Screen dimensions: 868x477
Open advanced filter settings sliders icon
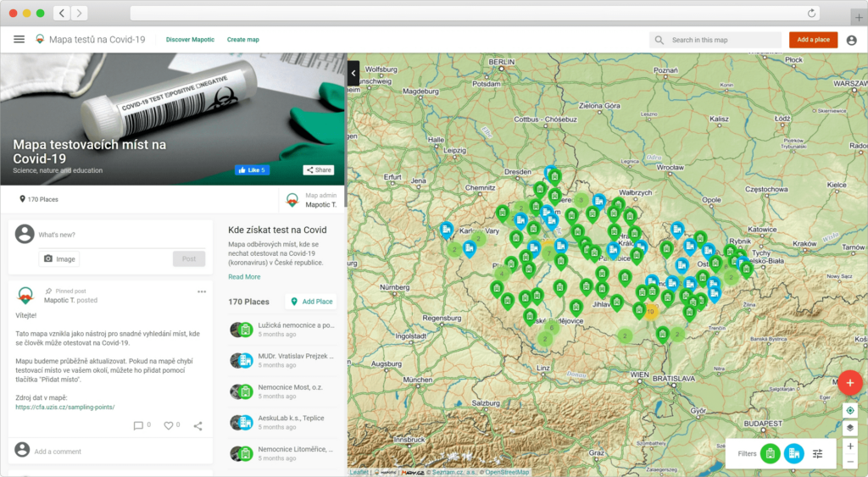pos(818,454)
